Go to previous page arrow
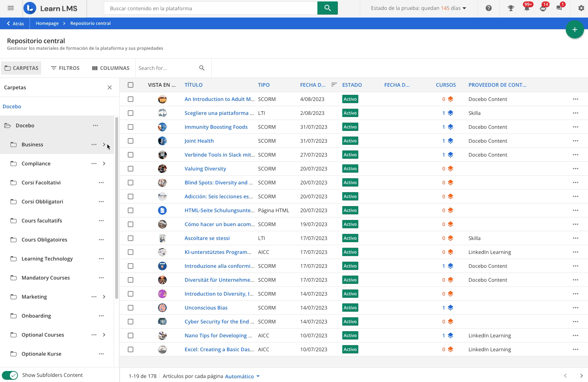Viewport: 588px width, 382px height. pyautogui.click(x=565, y=376)
